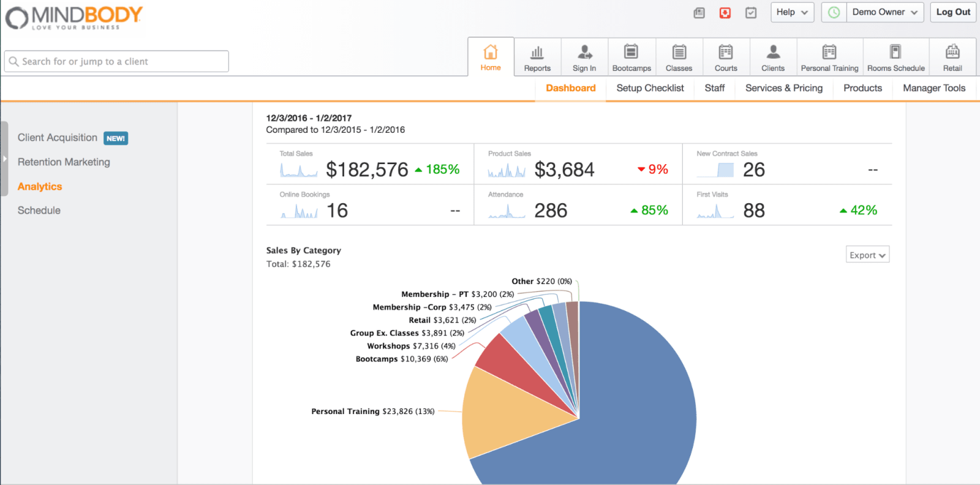
Task: Click the Log Out button
Action: click(x=953, y=12)
